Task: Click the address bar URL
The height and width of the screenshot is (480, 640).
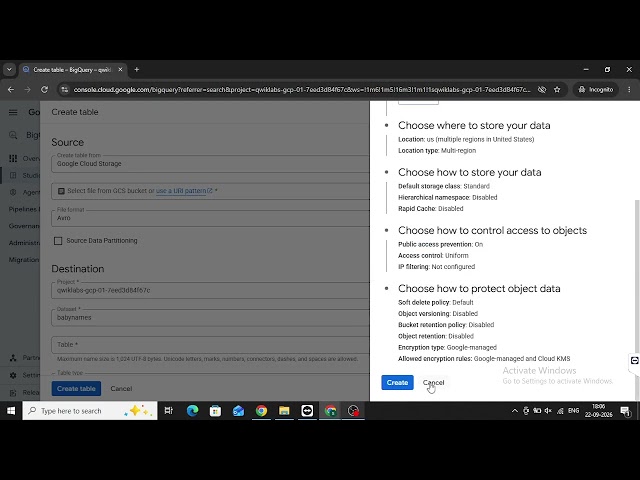Action: (302, 89)
